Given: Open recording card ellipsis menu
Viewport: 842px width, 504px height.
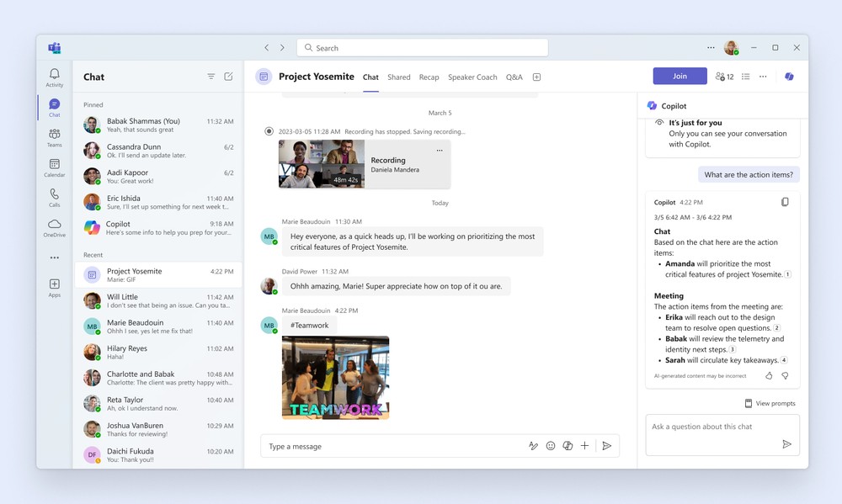Looking at the screenshot, I should click(x=440, y=151).
